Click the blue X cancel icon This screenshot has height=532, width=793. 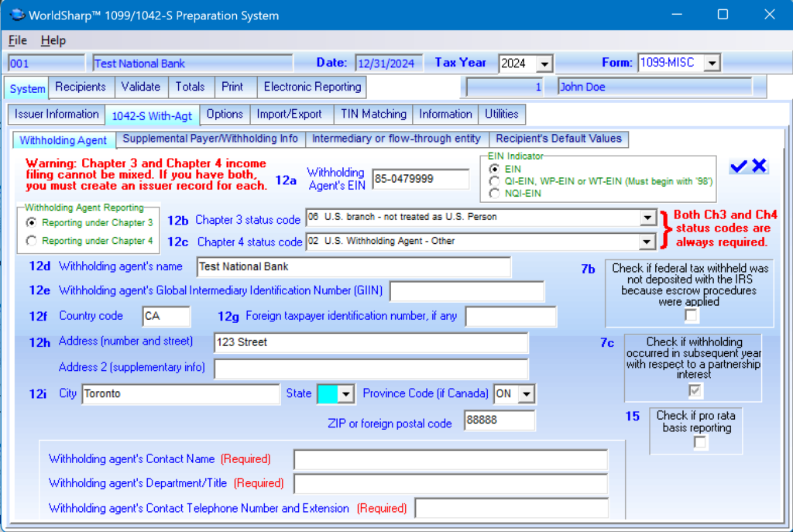point(759,166)
